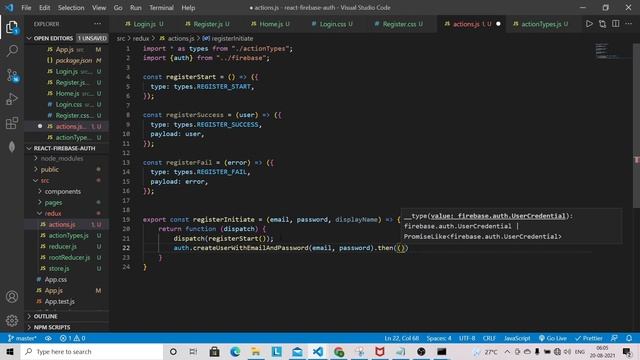
Task: Go to line via Ln 22, Col 68
Action: point(402,338)
